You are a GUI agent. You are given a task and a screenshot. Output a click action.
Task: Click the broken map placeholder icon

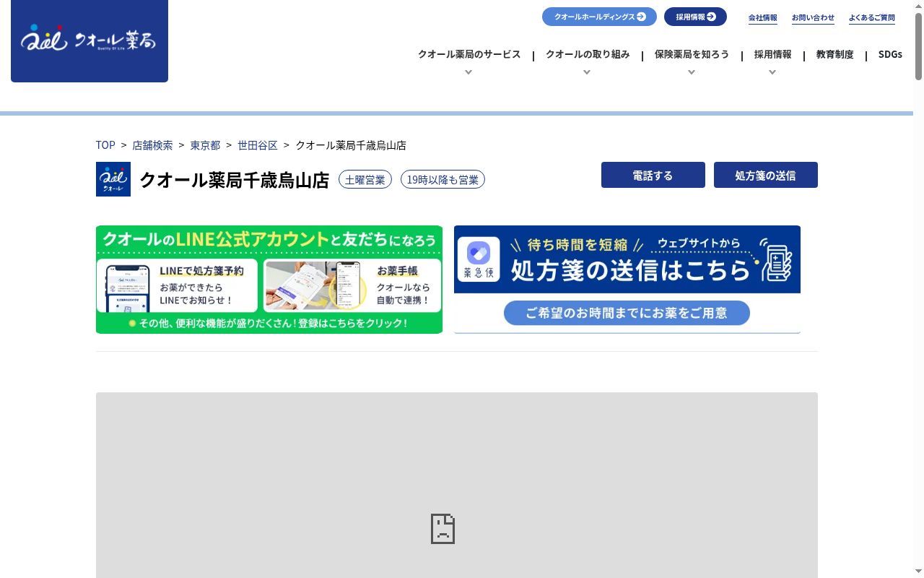443,529
